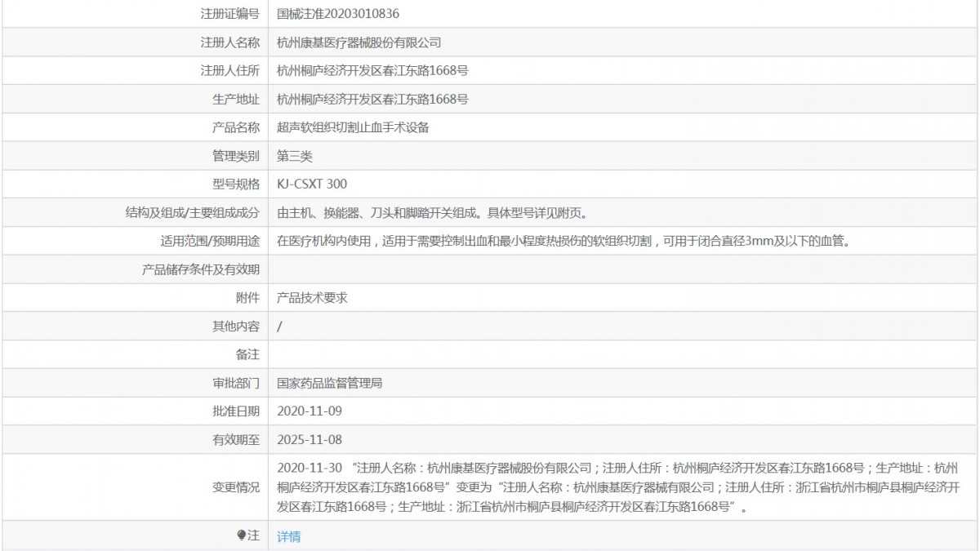
Task: Click the 型号规格 label
Action: tap(236, 184)
